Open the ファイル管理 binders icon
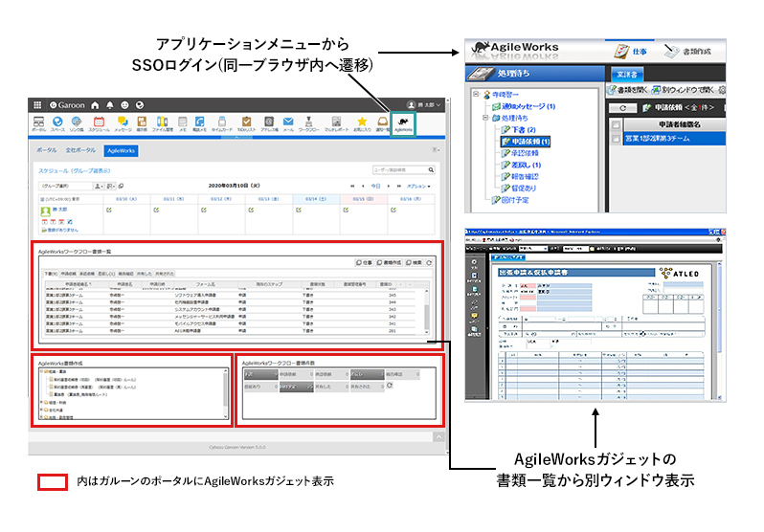Image resolution: width=764 pixels, height=532 pixels. tap(162, 123)
